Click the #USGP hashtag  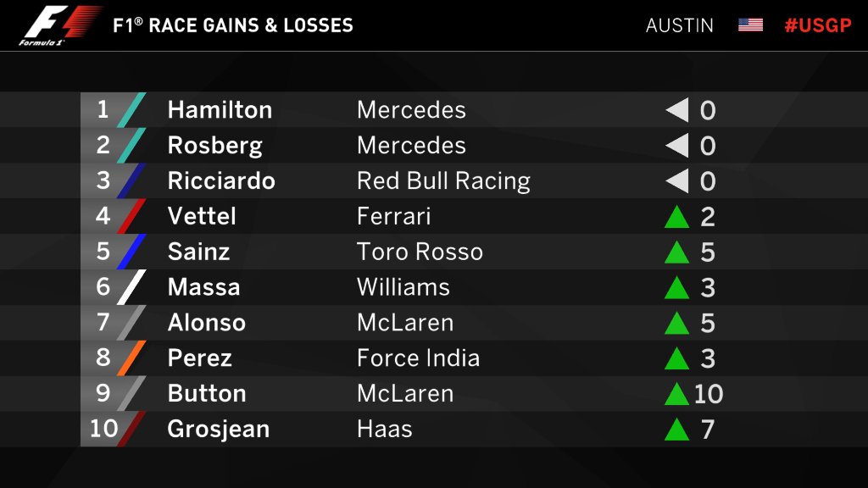817,25
